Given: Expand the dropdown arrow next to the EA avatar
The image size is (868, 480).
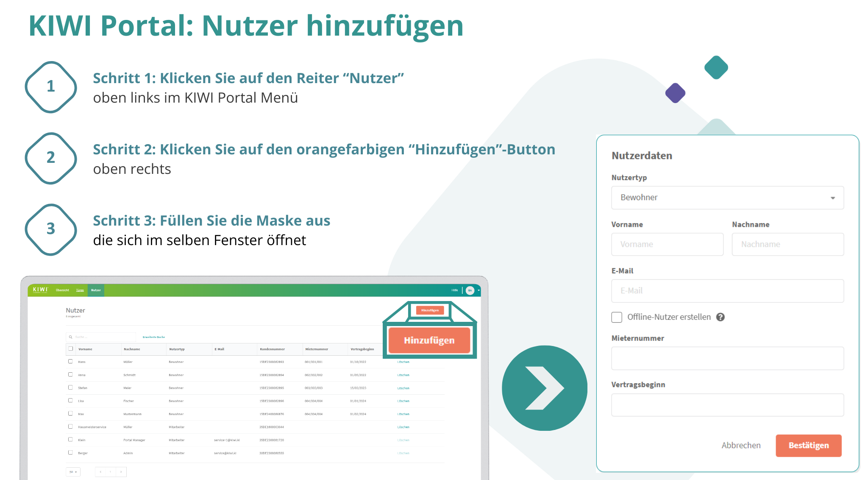Looking at the screenshot, I should [479, 290].
